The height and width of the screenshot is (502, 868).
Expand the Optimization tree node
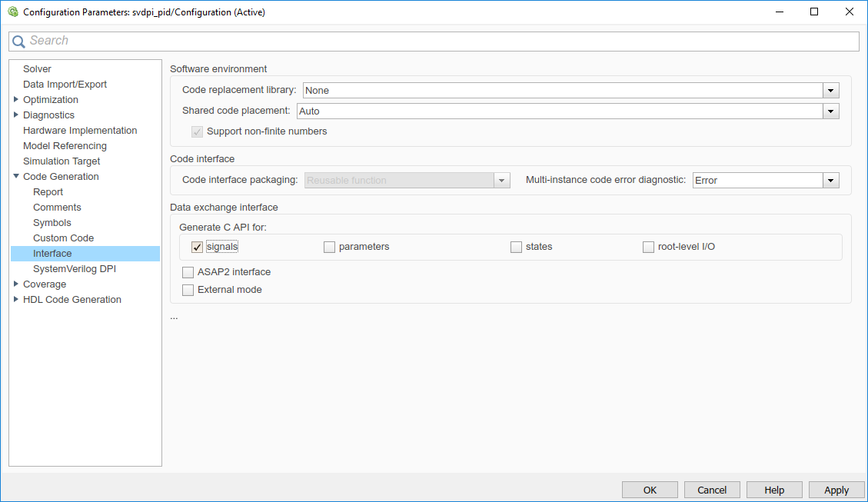pos(16,100)
